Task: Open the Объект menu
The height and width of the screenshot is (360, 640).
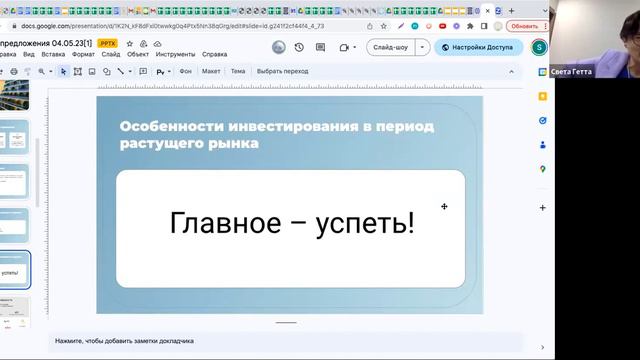Action: point(138,54)
